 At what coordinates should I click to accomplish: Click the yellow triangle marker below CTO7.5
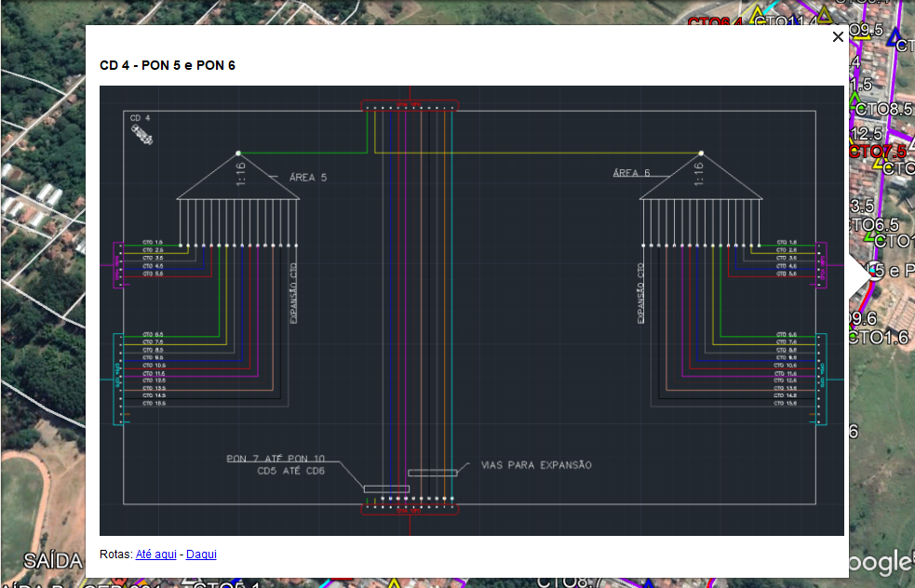(x=881, y=161)
